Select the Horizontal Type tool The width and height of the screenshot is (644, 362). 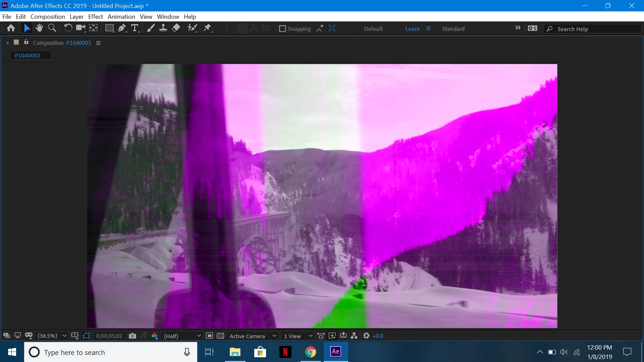(x=135, y=28)
